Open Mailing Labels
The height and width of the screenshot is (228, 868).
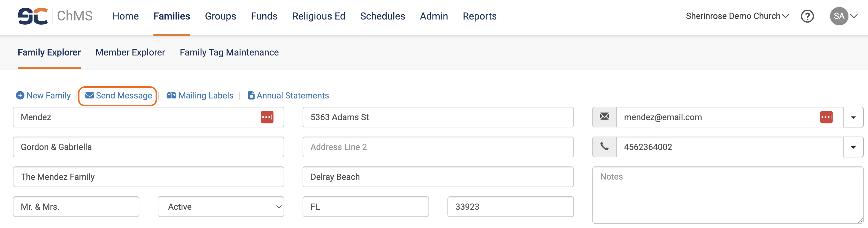pos(200,95)
